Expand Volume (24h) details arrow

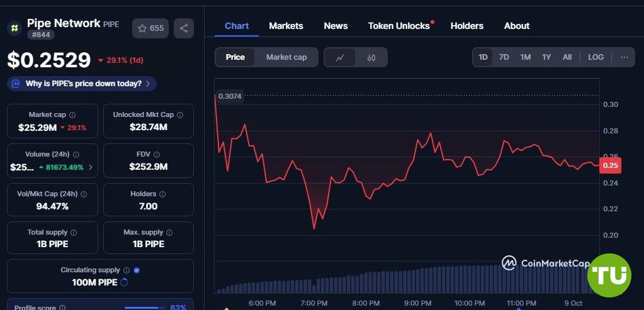(x=91, y=167)
